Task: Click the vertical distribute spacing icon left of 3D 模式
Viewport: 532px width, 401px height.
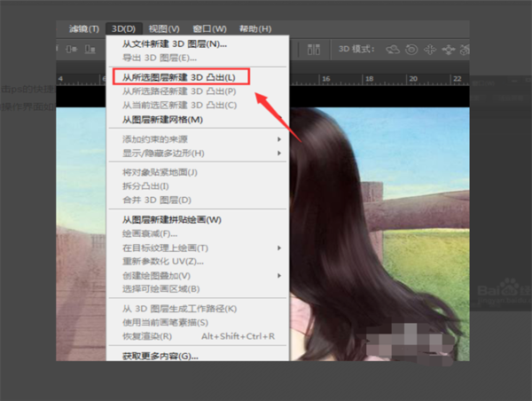Action: [x=314, y=50]
